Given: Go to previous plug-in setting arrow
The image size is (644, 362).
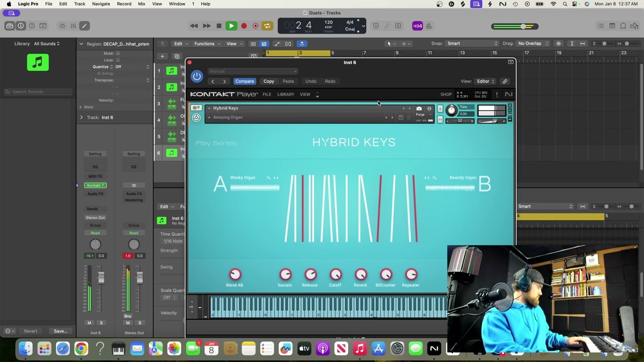Looking at the screenshot, I should pos(213,81).
